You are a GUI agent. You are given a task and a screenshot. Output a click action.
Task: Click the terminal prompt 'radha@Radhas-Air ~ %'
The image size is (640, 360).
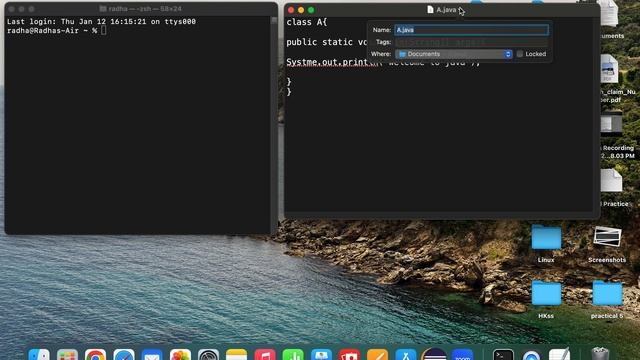tap(52, 31)
